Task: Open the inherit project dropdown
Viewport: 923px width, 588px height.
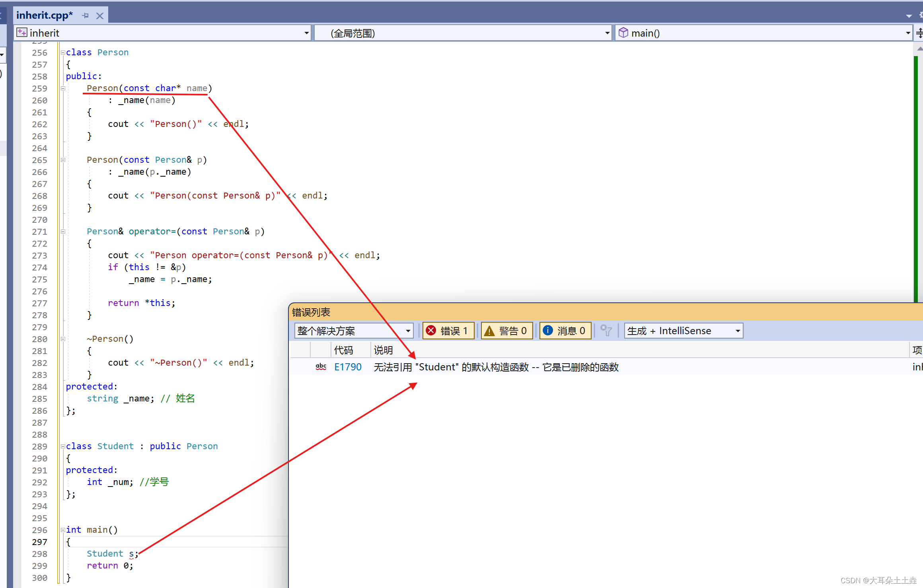Action: (x=306, y=33)
